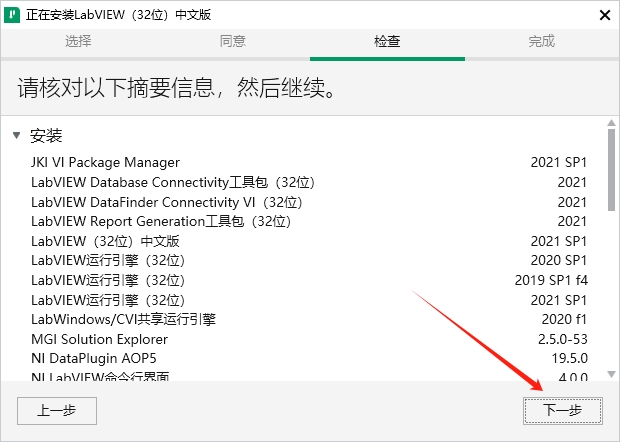Click the scrollbar up arrow
Screen dimensions: 620x442
611,123
